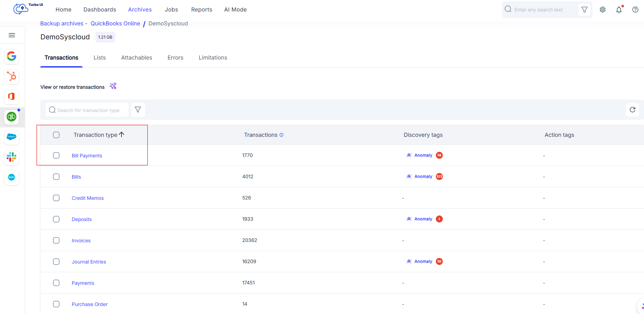Open the notifications bell
Viewport: 644px width, 314px height.
pos(619,10)
